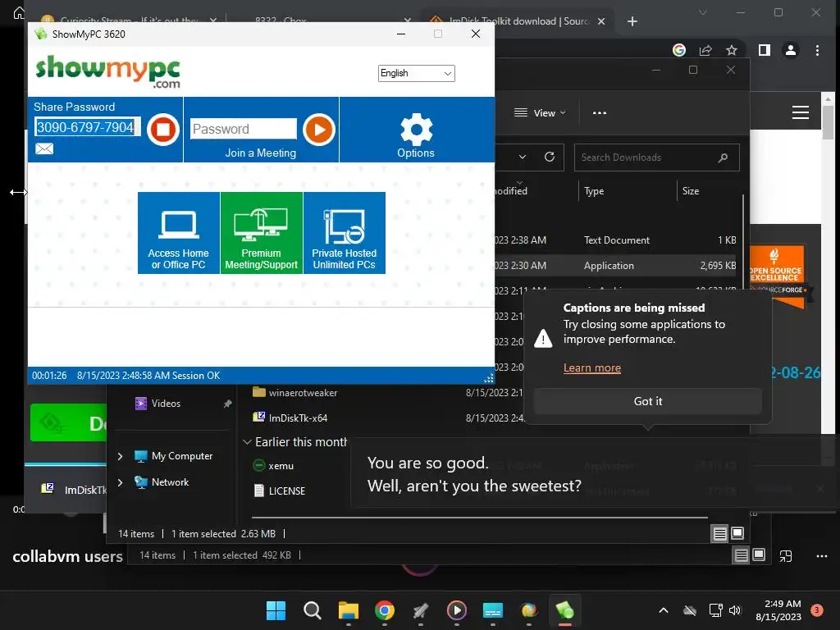Open the notification badge showing 3
Image resolution: width=840 pixels, height=630 pixels.
point(816,610)
